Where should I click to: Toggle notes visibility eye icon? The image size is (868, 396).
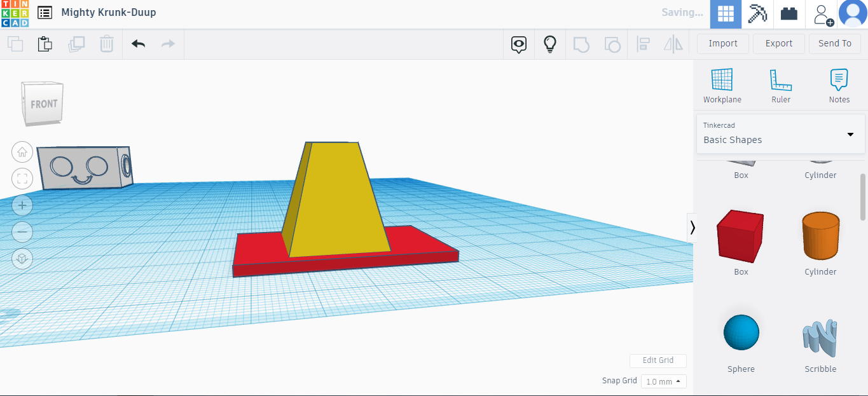520,44
